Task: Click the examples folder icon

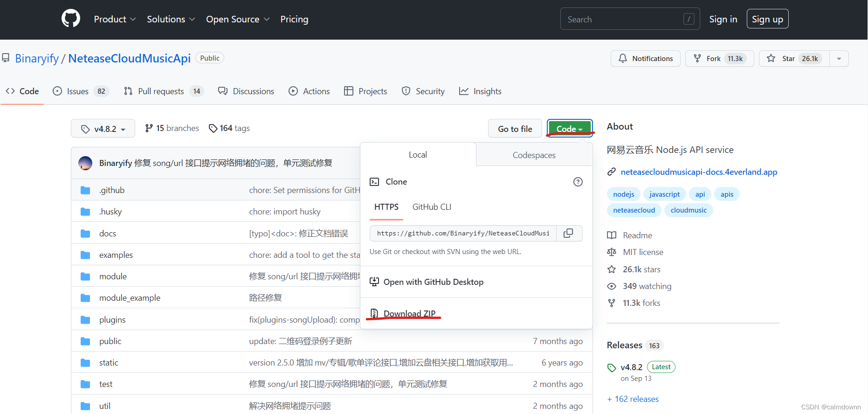Action: tap(85, 255)
